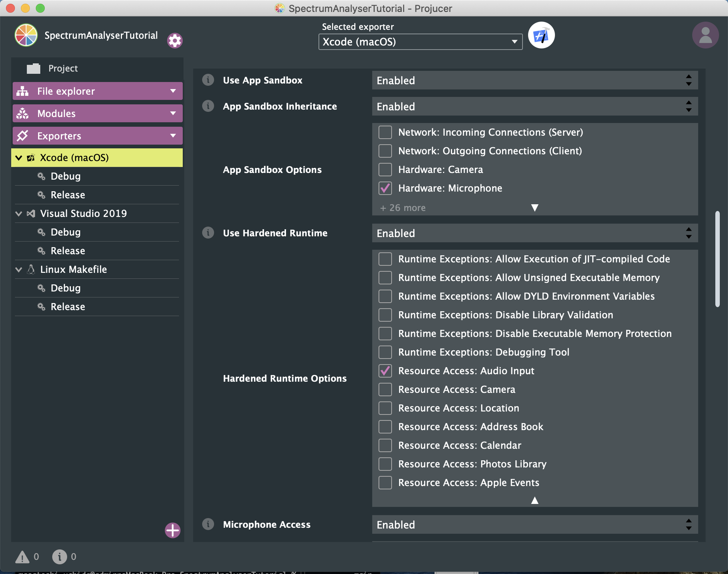Uncheck Resource Access: Audio Input
728x574 pixels.
click(x=385, y=370)
